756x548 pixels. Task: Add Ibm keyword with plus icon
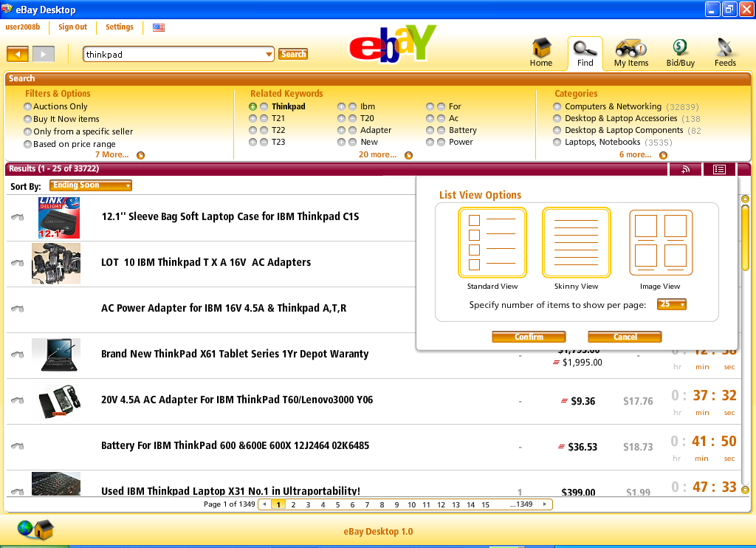point(341,106)
